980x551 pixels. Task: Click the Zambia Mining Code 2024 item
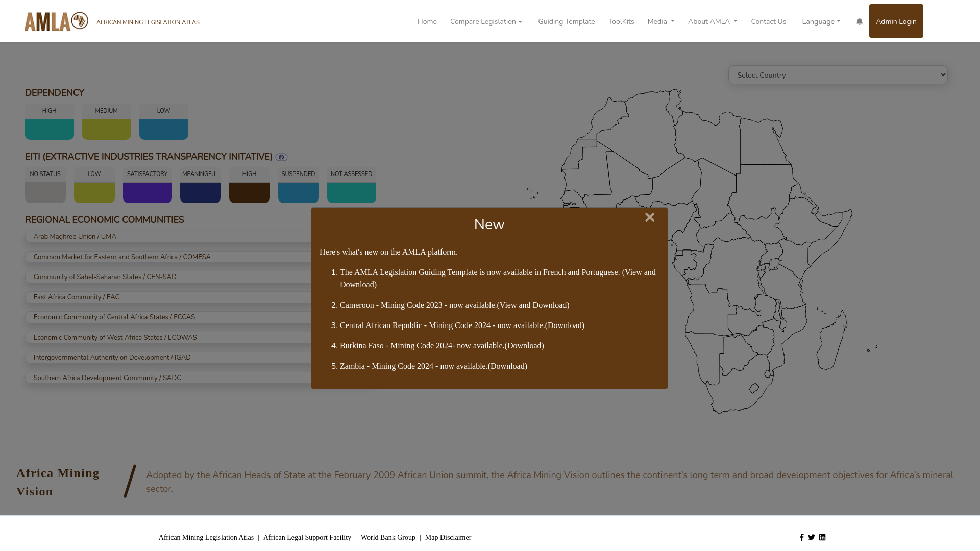[x=433, y=366]
